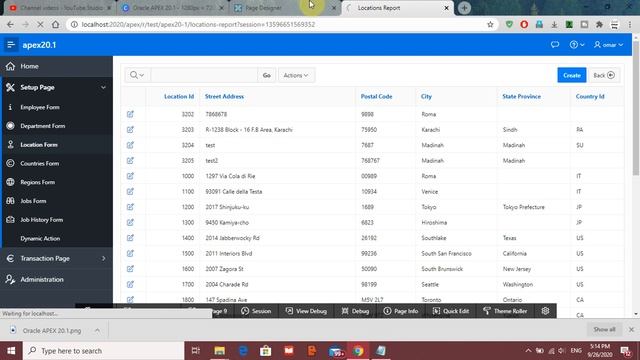Open the search column selector dropdown

click(x=137, y=75)
